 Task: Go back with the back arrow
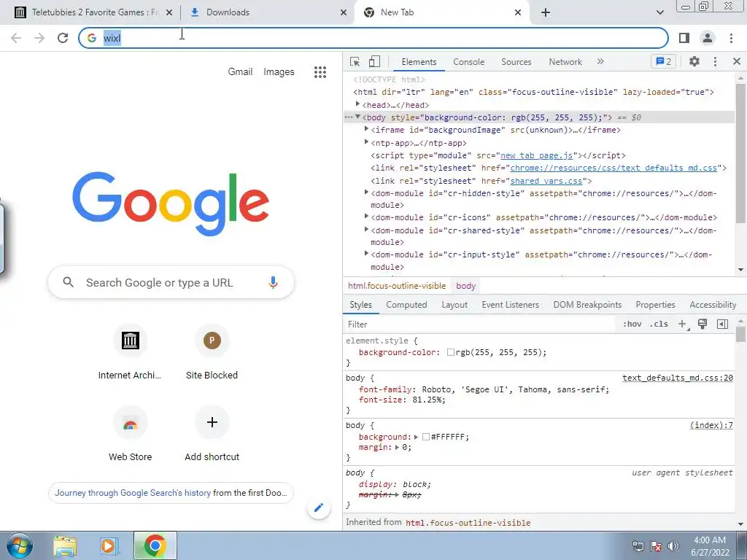(16, 38)
